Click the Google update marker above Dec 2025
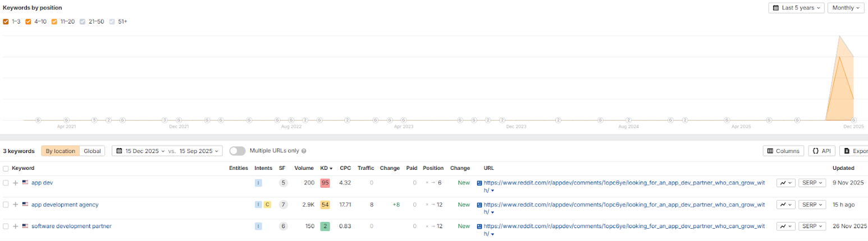The width and height of the screenshot is (868, 241). pos(853,119)
